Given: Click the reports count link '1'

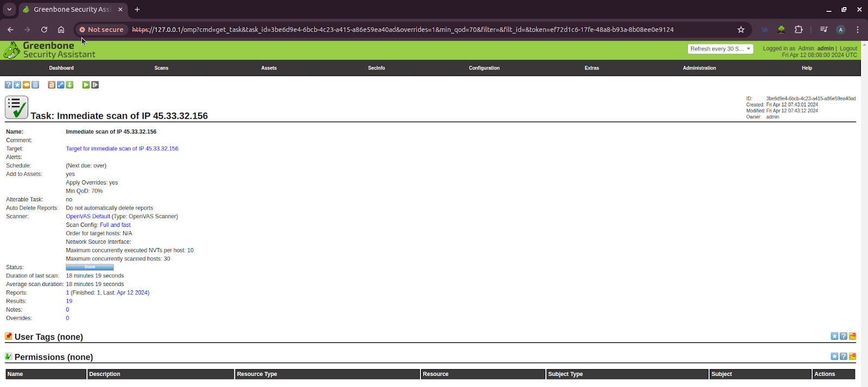Looking at the screenshot, I should tap(67, 293).
